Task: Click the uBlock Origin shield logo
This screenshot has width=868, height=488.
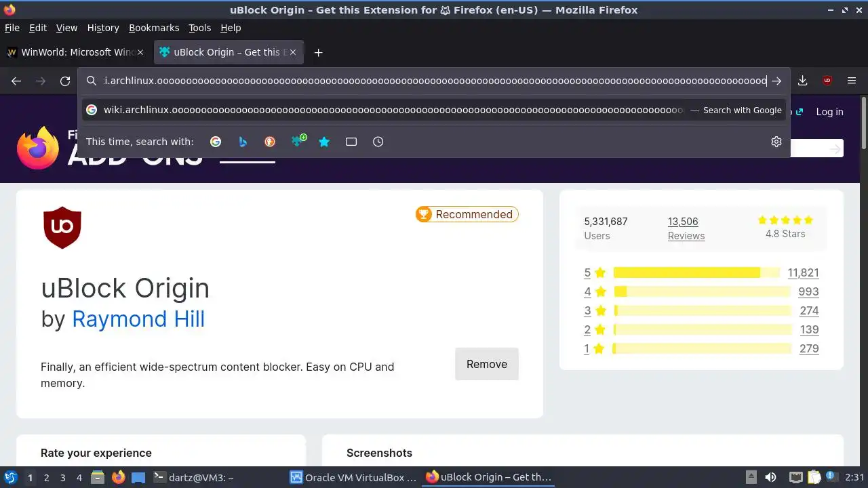Action: pos(62,227)
